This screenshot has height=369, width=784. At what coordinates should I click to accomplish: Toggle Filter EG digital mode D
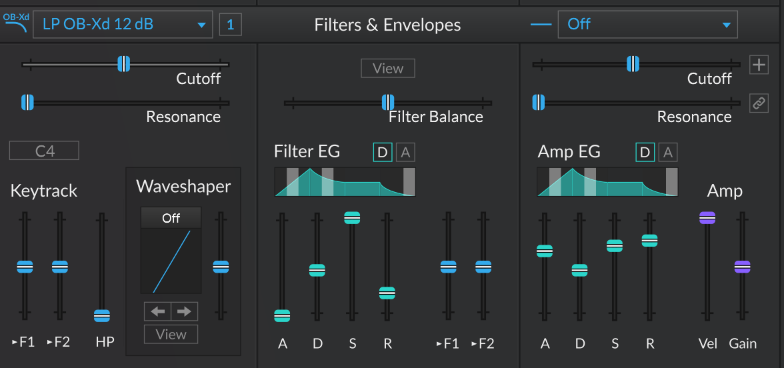[x=382, y=153]
